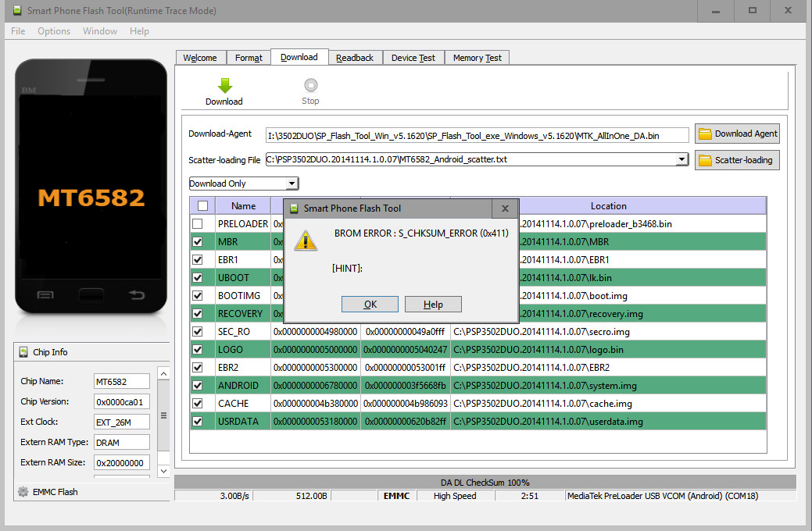Click the Download-Agent path input field
The height and width of the screenshot is (531, 812).
click(x=477, y=135)
